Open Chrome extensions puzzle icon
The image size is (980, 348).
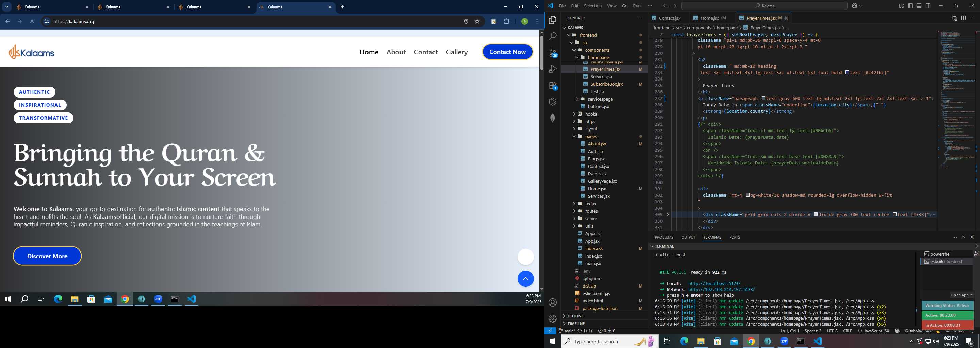coord(506,22)
